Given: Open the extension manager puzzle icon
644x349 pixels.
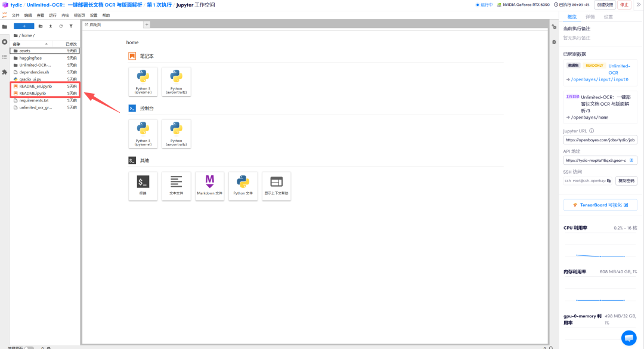Looking at the screenshot, I should click(x=5, y=72).
